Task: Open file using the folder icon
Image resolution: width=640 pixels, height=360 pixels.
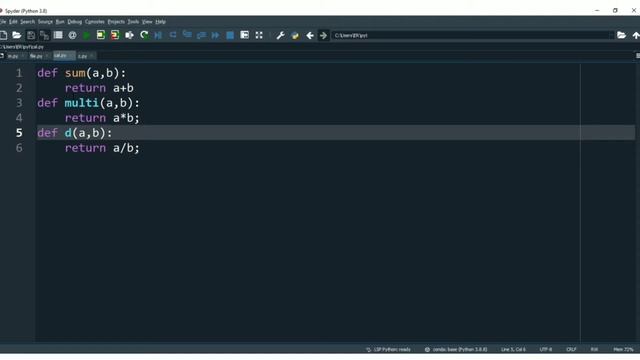Action: click(x=16, y=36)
